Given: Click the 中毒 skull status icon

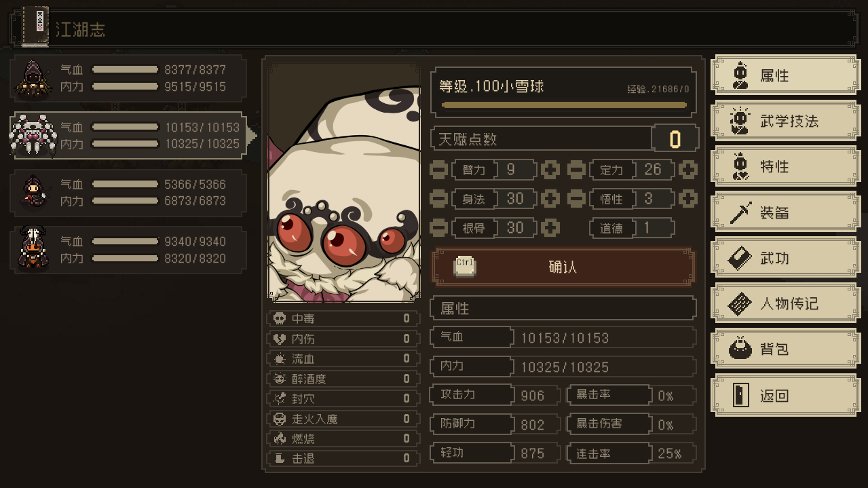Looking at the screenshot, I should [x=279, y=318].
